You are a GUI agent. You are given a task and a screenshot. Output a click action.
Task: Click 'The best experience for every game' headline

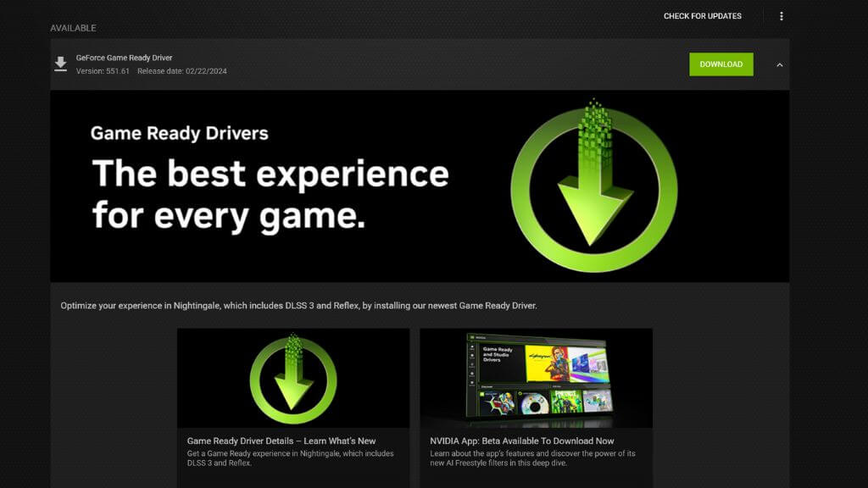(270, 194)
